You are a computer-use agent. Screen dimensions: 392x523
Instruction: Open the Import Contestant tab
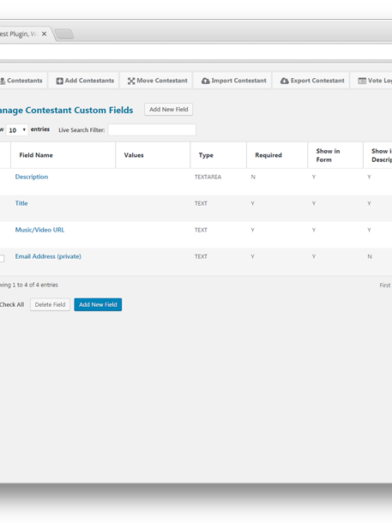233,81
